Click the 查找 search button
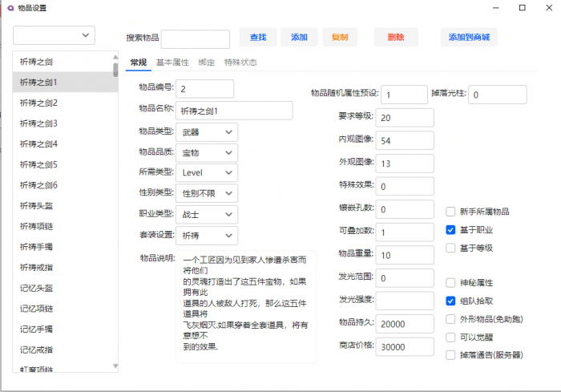 pyautogui.click(x=258, y=38)
